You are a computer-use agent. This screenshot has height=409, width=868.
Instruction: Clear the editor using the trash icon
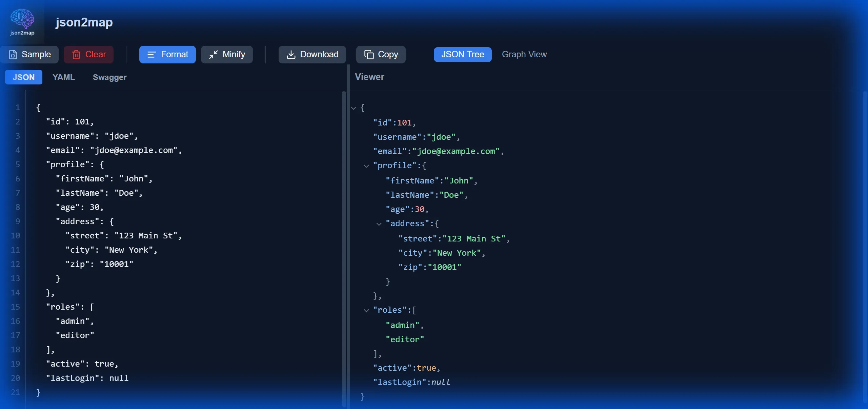(76, 54)
